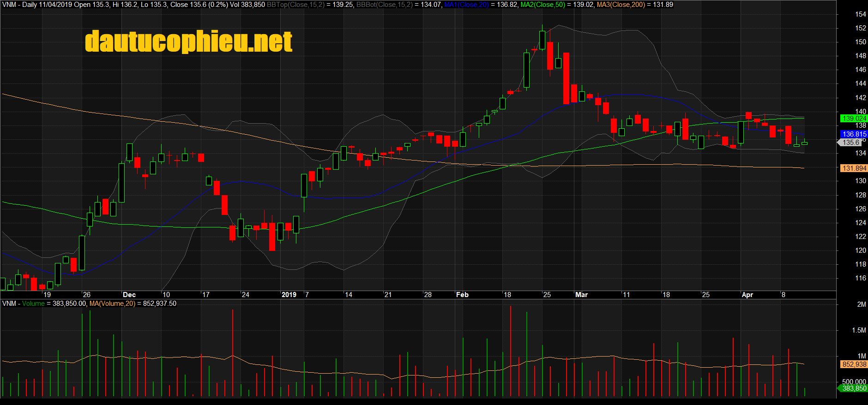Click the 500,000 volume axis label
The height and width of the screenshot is (405, 868).
click(854, 382)
